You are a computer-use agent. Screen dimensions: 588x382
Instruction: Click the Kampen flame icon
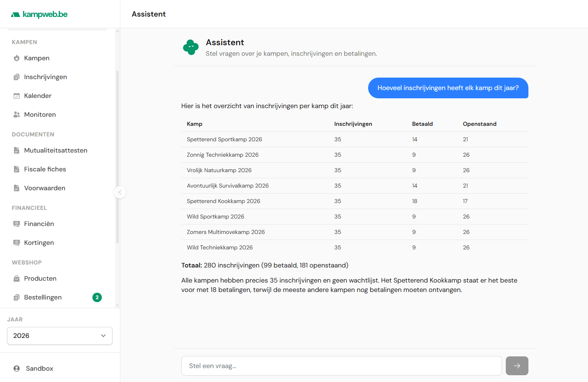[17, 58]
